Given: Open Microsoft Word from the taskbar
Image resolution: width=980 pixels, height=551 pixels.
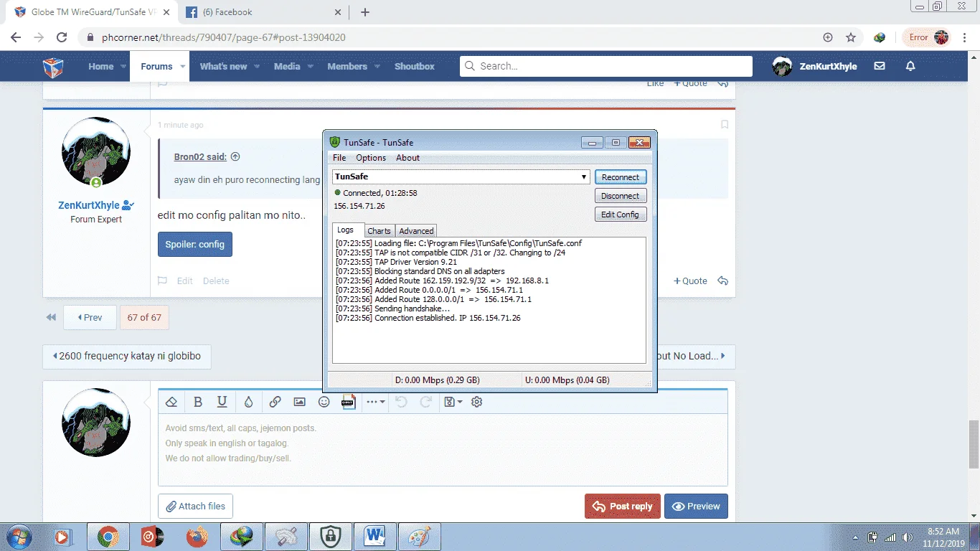Looking at the screenshot, I should click(x=374, y=536).
